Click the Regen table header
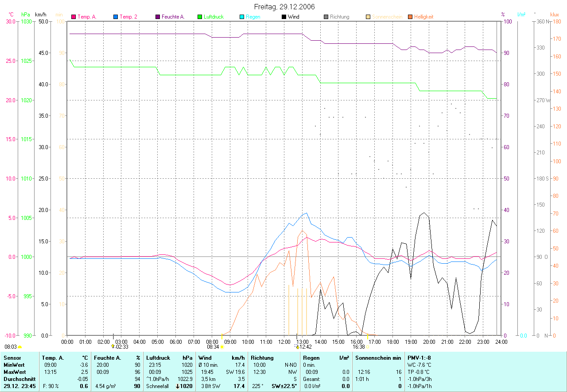Image resolution: width=567 pixels, height=392 pixels. pos(311,357)
